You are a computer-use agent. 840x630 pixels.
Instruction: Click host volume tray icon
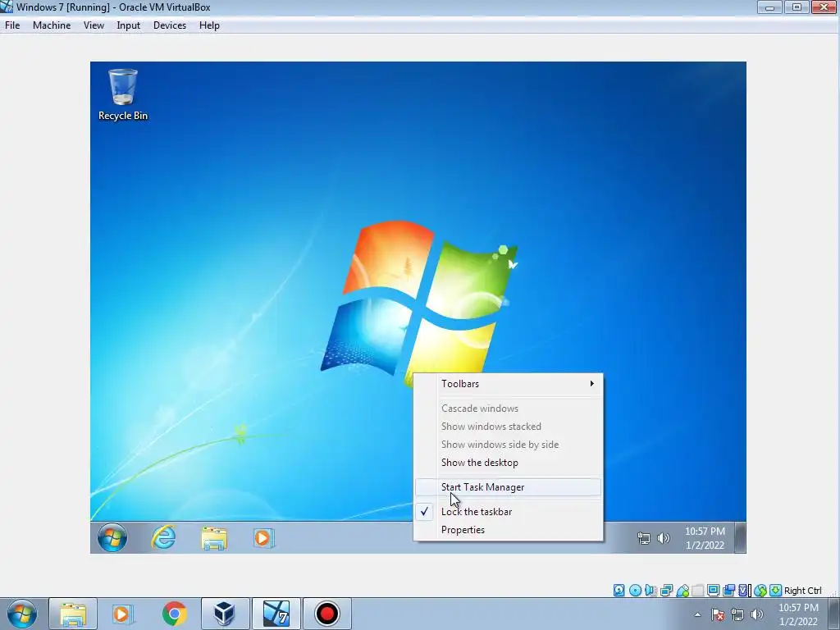click(757, 614)
